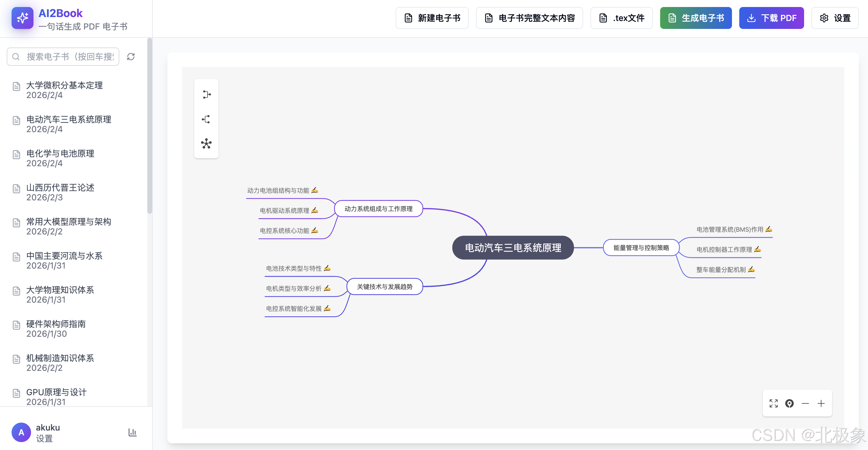This screenshot has width=868, height=450.
Task: Click document icon beside 山西历代晋王论述
Action: 16,189
